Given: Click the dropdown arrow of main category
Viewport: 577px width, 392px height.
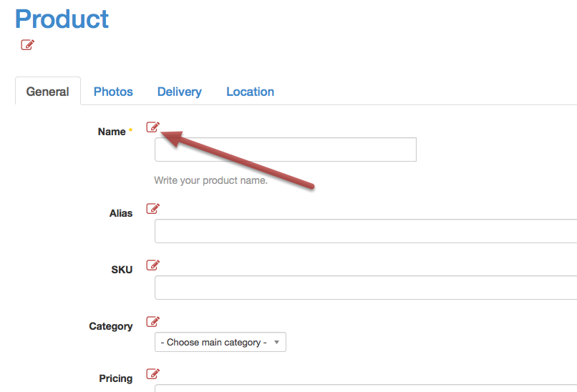Looking at the screenshot, I should pos(277,343).
